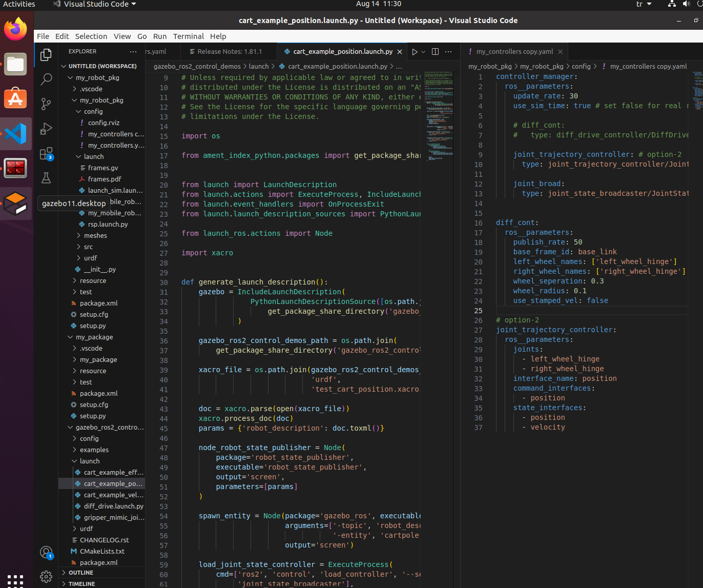Open the run options dropdown arrow
The image size is (703, 588).
423,52
